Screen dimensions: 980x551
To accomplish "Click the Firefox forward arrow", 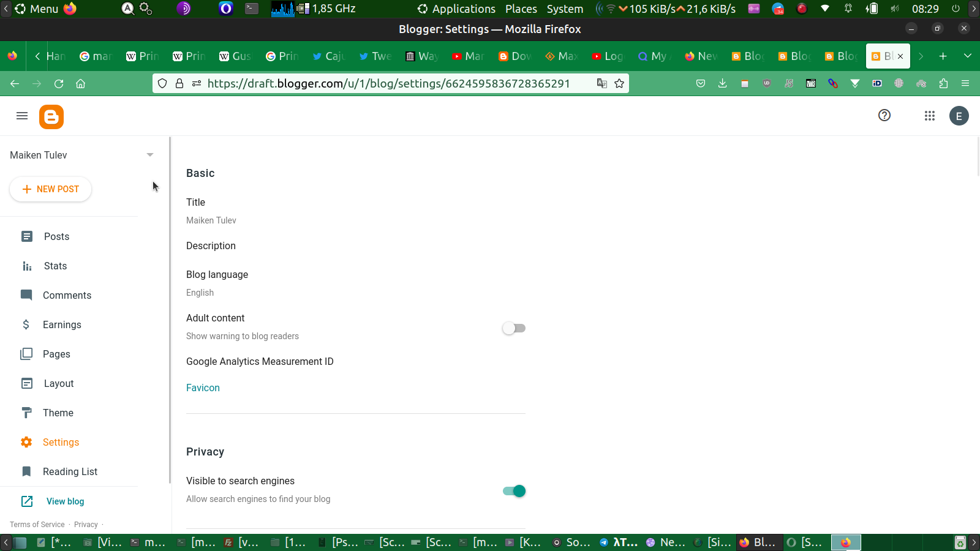I will (x=37, y=84).
